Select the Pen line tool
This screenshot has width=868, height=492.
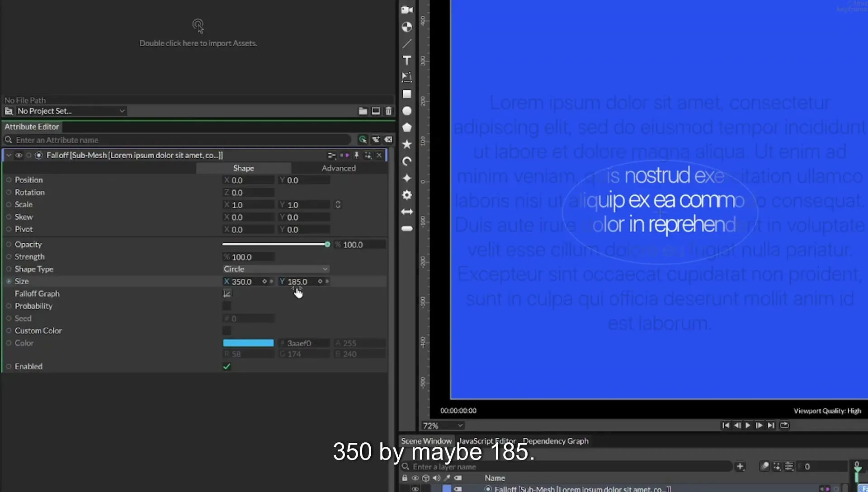point(407,43)
